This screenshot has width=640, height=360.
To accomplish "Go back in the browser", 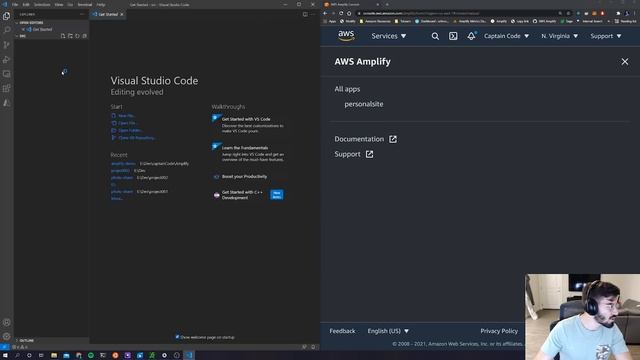I will click(x=325, y=13).
